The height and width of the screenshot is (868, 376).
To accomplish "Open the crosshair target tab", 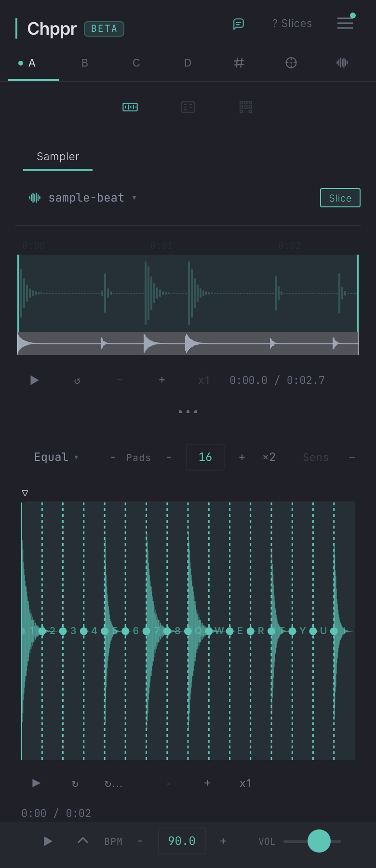I will (291, 63).
